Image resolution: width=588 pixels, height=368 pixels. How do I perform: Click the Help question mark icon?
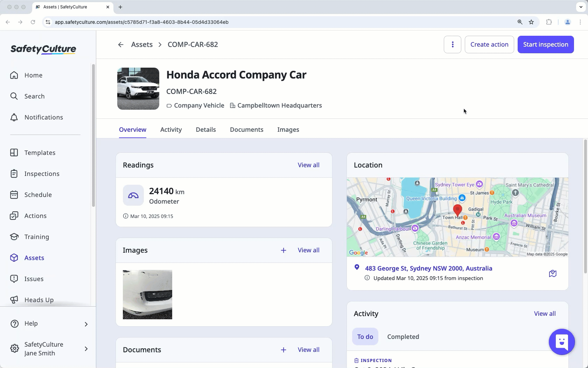[x=14, y=323]
